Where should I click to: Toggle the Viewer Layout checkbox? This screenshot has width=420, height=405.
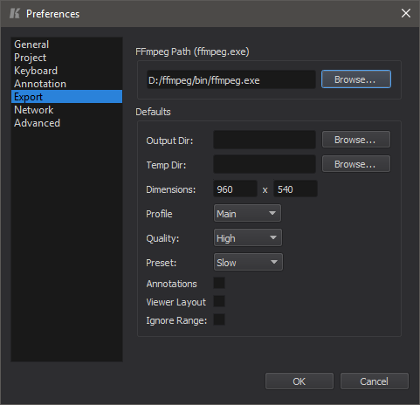tap(219, 301)
